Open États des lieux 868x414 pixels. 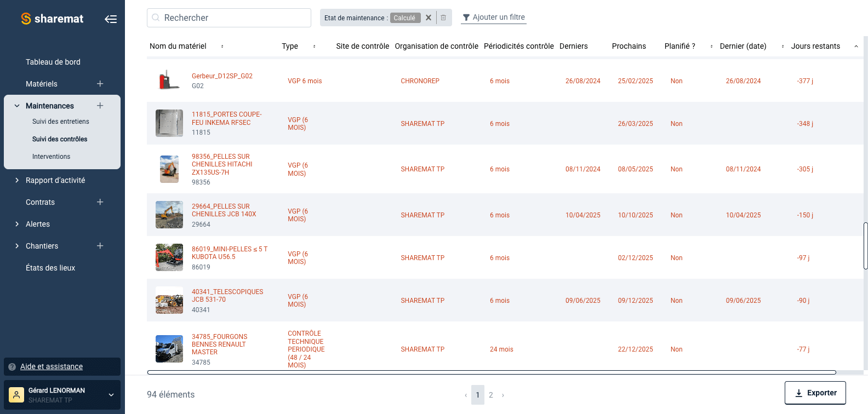pos(50,268)
